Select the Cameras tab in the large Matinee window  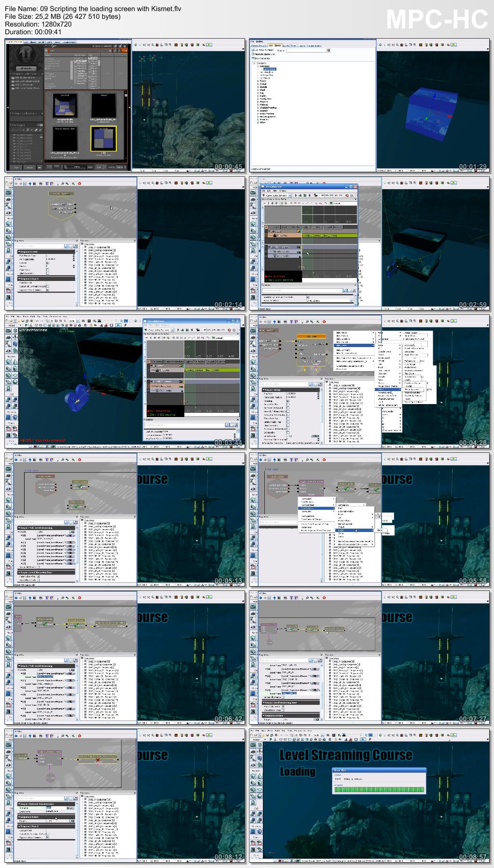[x=157, y=362]
